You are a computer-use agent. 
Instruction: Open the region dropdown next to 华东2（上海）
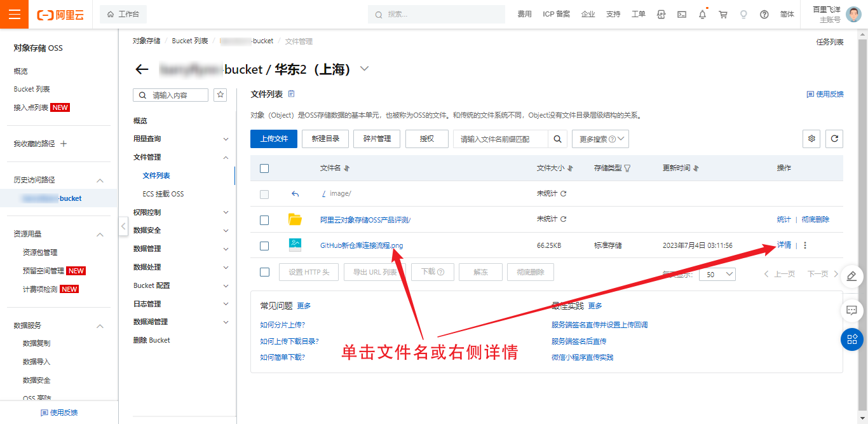[x=364, y=69]
